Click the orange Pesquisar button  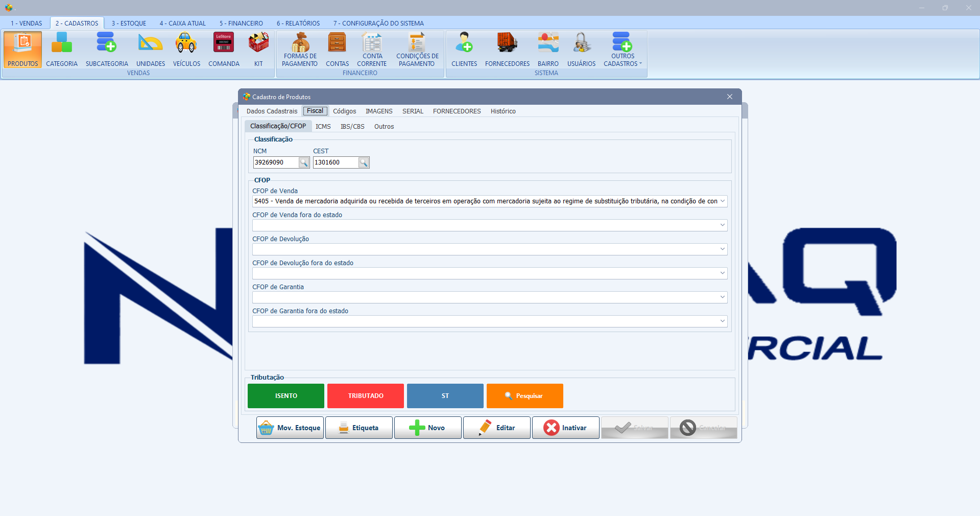point(525,396)
